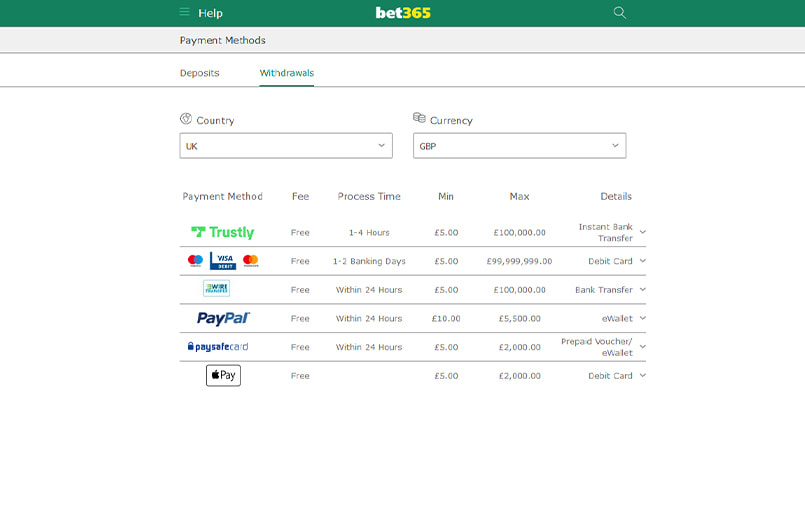Click the 'eWallet' text in PayPal row
This screenshot has width=805, height=512.
tap(617, 319)
